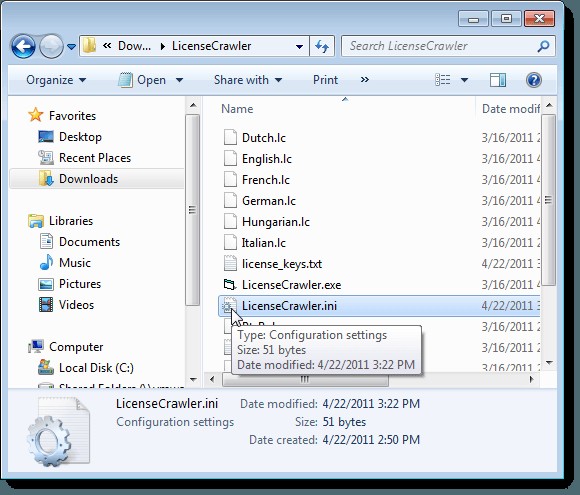
Task: Click Date created value in details pane
Action: [x=371, y=440]
